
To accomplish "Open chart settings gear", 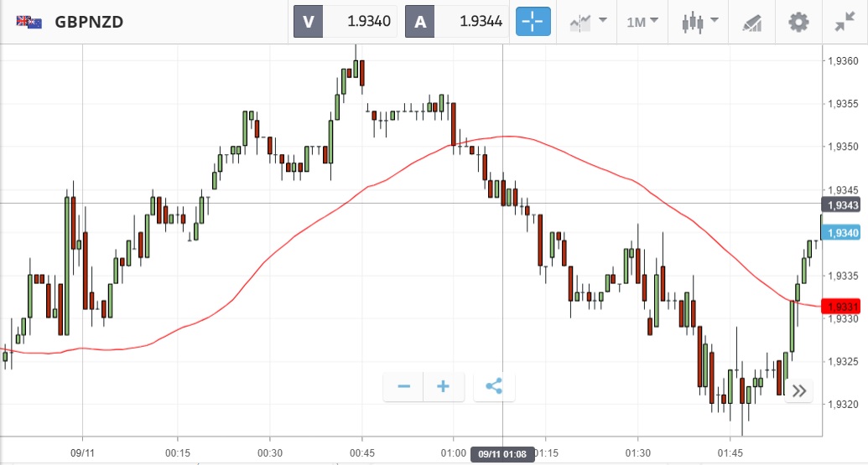I will [798, 22].
